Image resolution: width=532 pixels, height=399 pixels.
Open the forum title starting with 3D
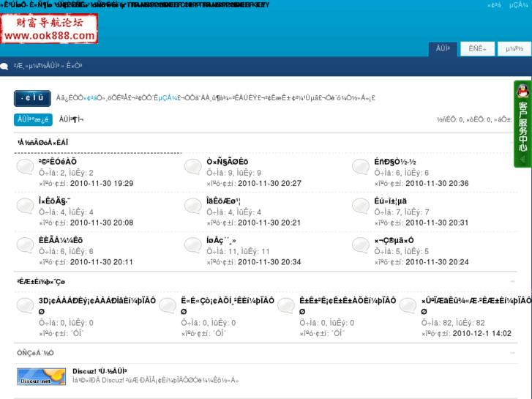(x=97, y=305)
